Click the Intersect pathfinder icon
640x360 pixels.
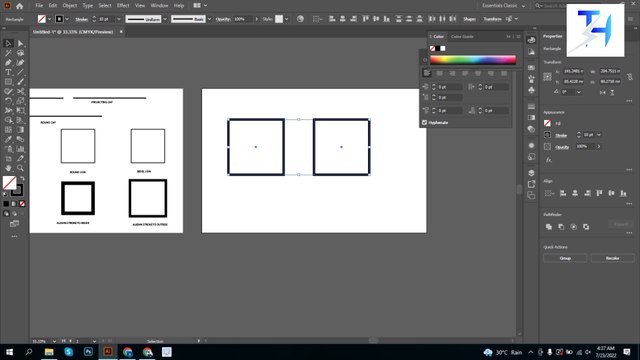click(x=573, y=227)
